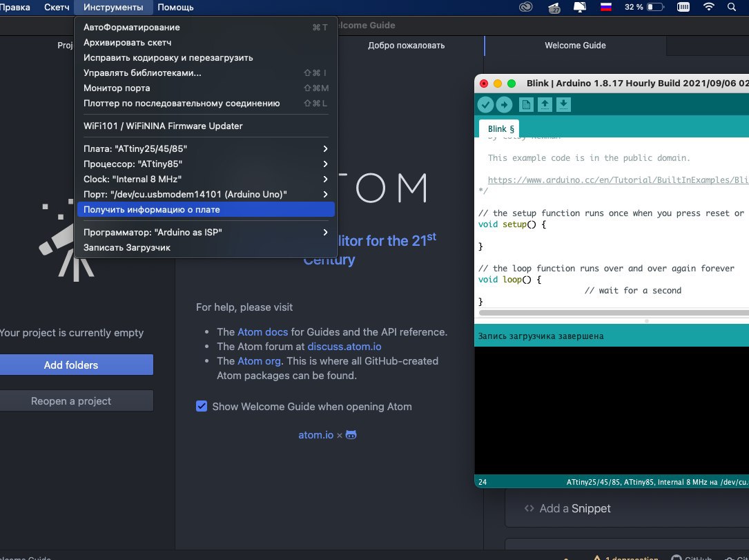Click the void setup() line in editor

pos(512,224)
